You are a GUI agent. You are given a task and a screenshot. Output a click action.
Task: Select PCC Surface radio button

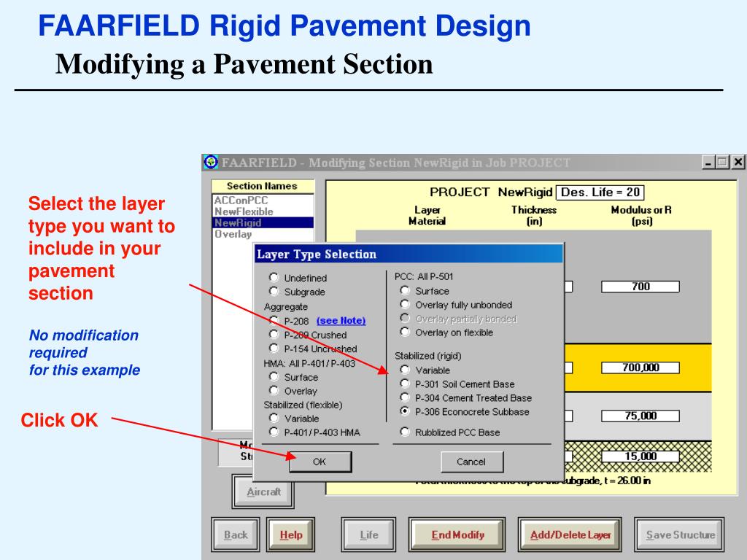(404, 290)
